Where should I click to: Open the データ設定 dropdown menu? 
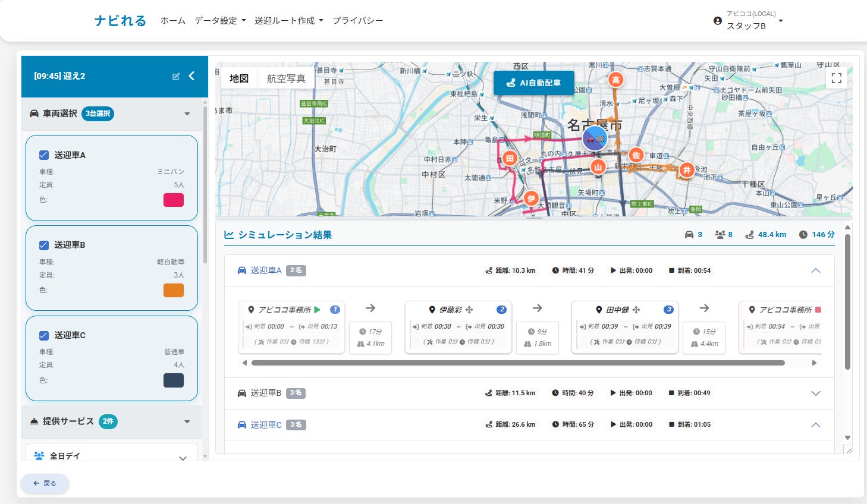coord(220,21)
